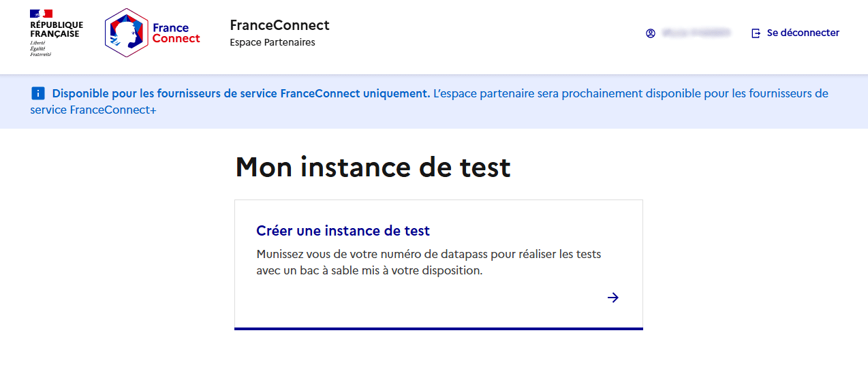Viewport: 868px width, 367px height.
Task: Click the arrow icon on test instance card
Action: click(x=613, y=297)
